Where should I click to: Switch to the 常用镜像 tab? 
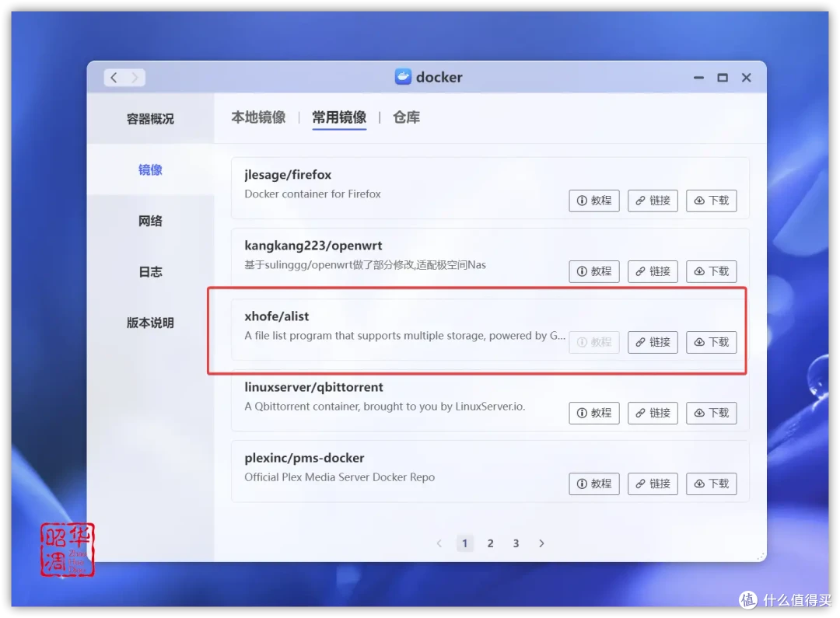(339, 117)
